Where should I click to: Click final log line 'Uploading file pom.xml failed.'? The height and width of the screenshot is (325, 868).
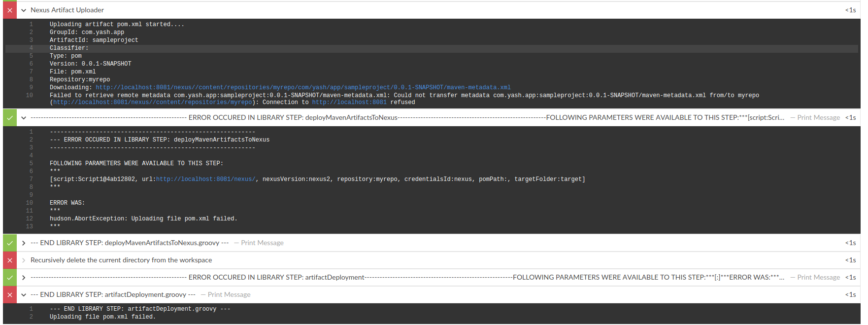(102, 317)
